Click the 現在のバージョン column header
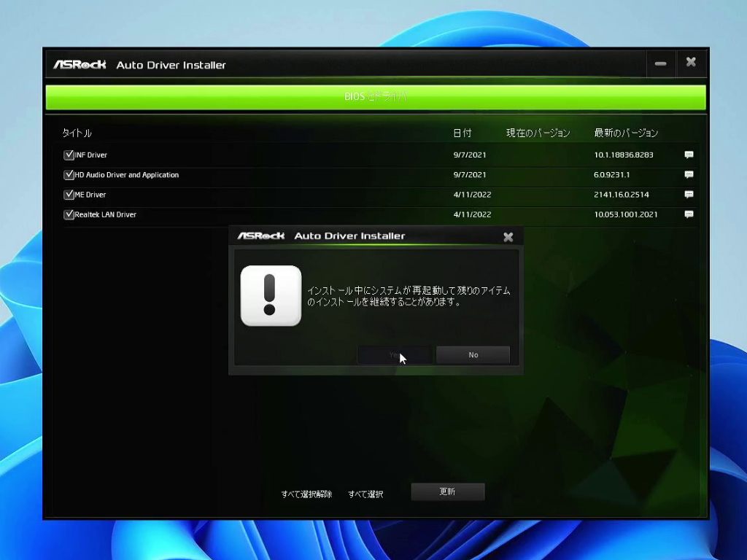The image size is (747, 560). 538,133
